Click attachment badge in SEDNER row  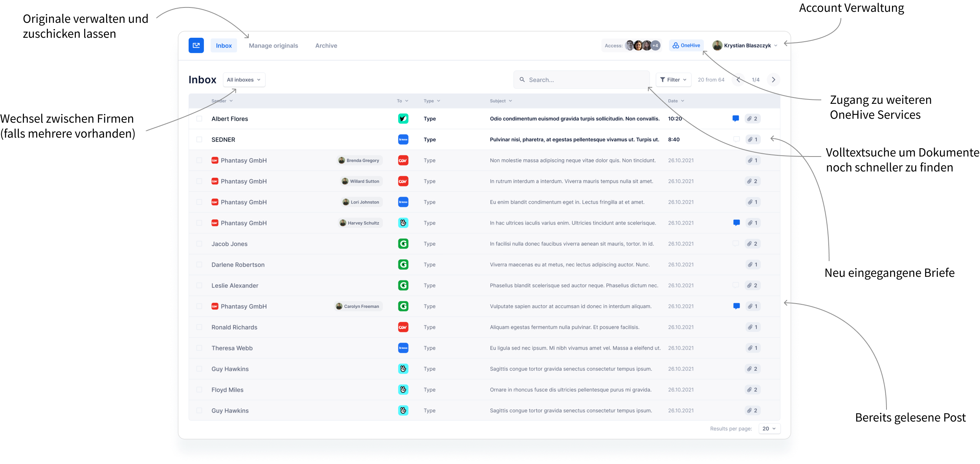753,140
